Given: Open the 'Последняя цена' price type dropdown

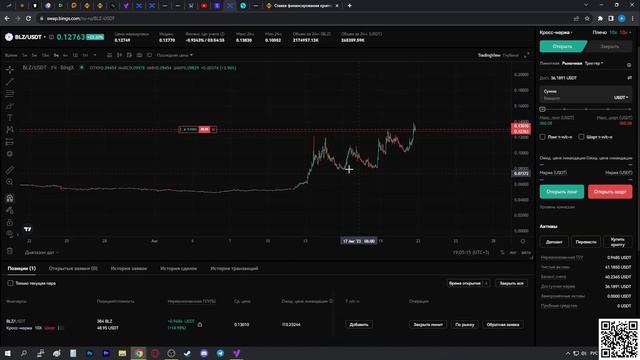Looking at the screenshot, I should pyautogui.click(x=175, y=55).
